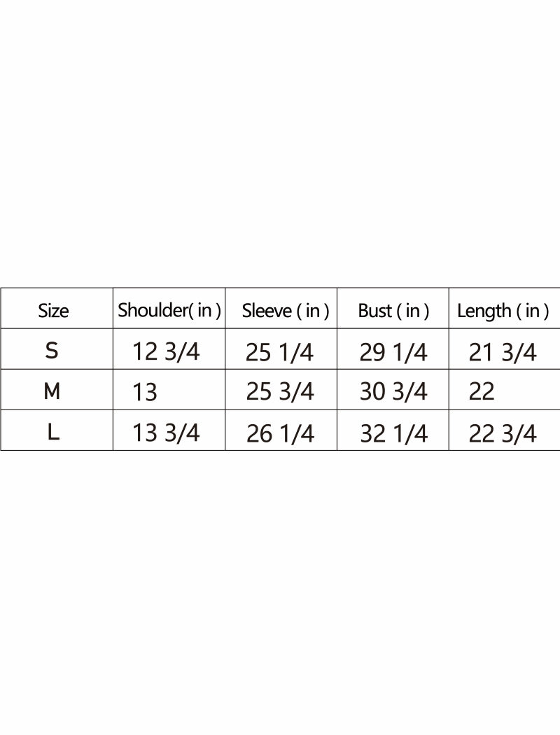Click the Length (in) column header
The width and height of the screenshot is (560, 735).
[503, 311]
